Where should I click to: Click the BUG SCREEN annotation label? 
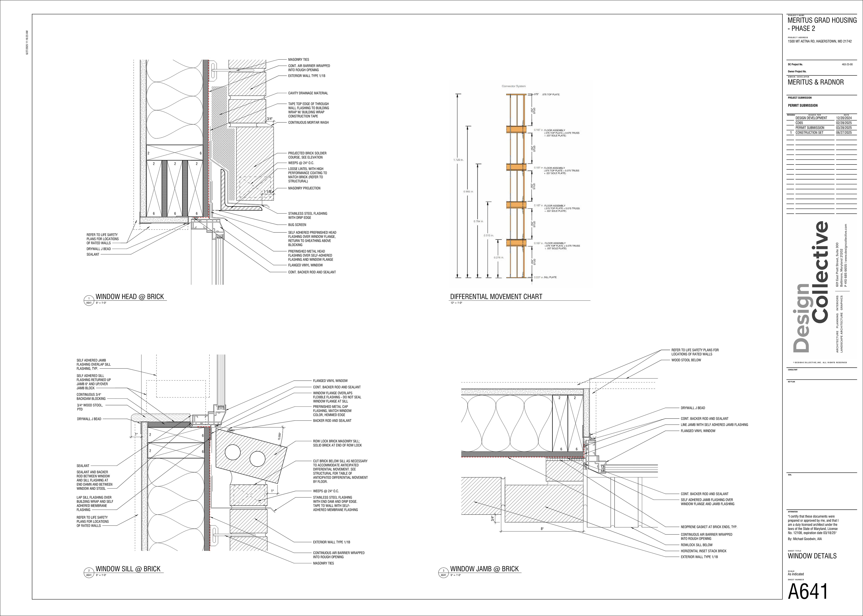coord(297,225)
